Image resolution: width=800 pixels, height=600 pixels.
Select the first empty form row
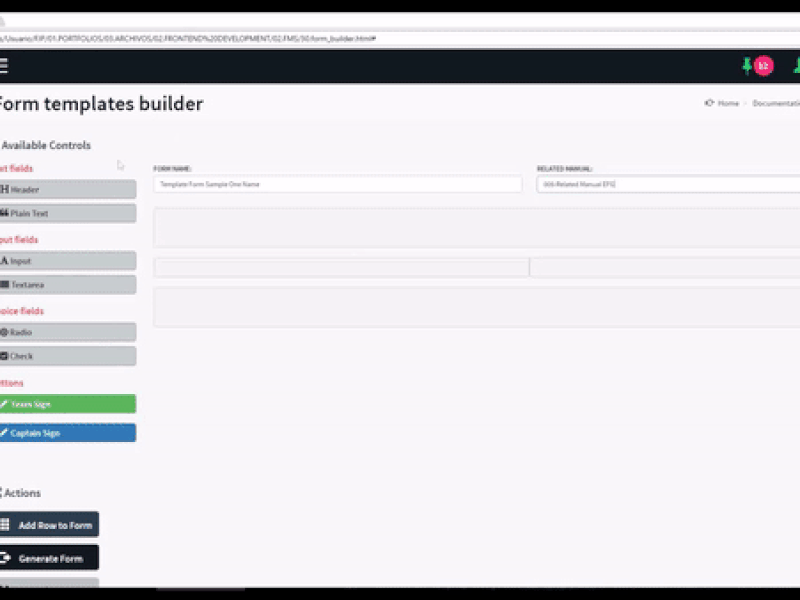tap(477, 228)
